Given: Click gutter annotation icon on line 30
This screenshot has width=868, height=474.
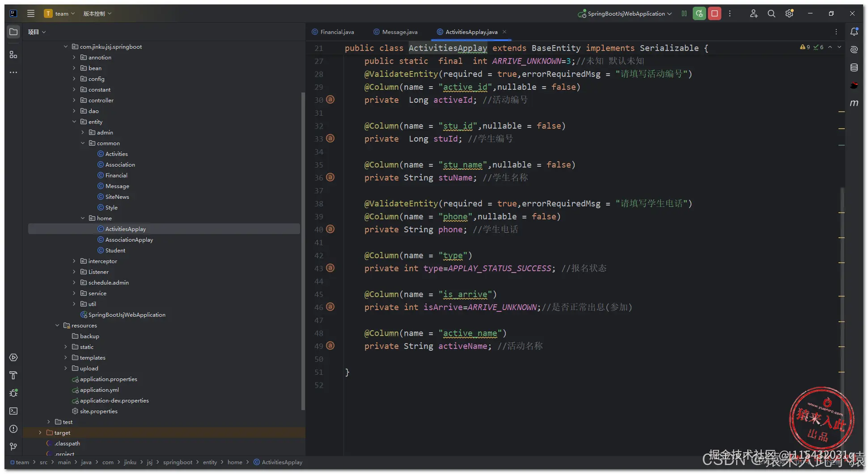Looking at the screenshot, I should 330,100.
